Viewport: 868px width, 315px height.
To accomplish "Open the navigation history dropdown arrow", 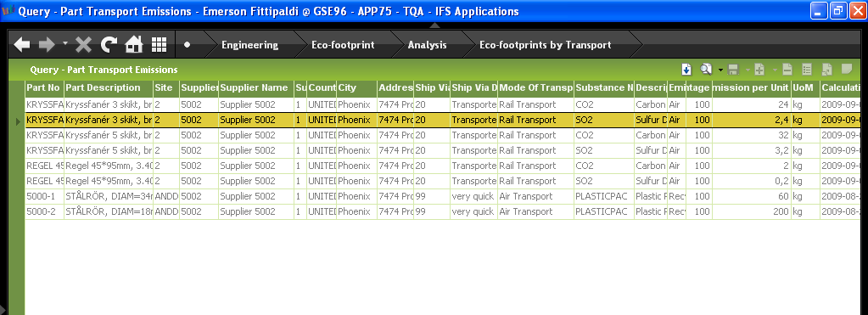I will pyautogui.click(x=65, y=42).
